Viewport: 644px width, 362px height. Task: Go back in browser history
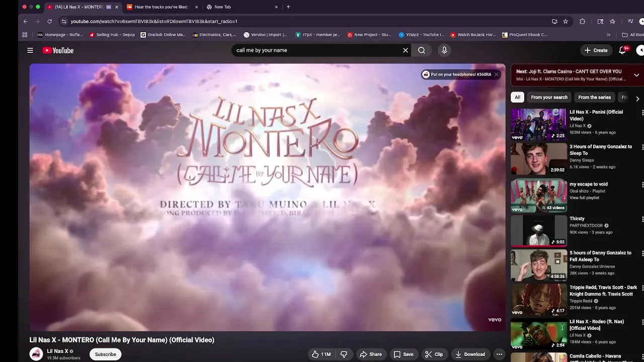click(26, 22)
